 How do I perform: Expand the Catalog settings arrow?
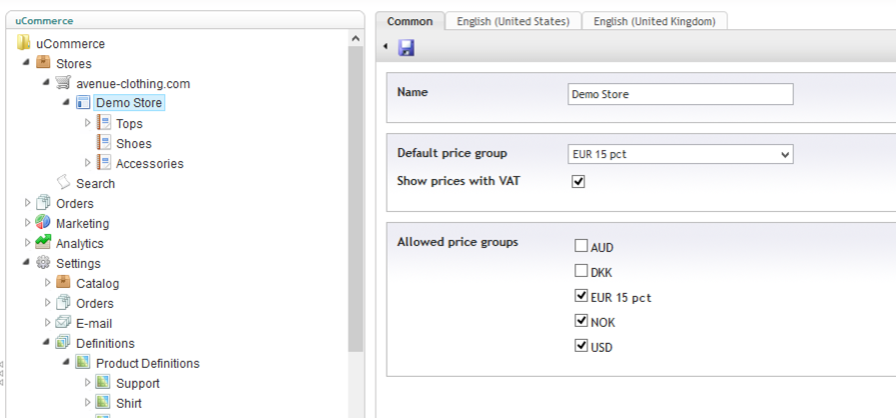tap(47, 283)
